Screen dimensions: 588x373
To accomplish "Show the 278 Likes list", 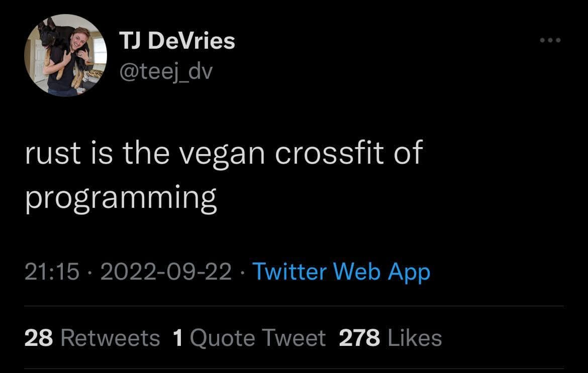I will 390,338.
